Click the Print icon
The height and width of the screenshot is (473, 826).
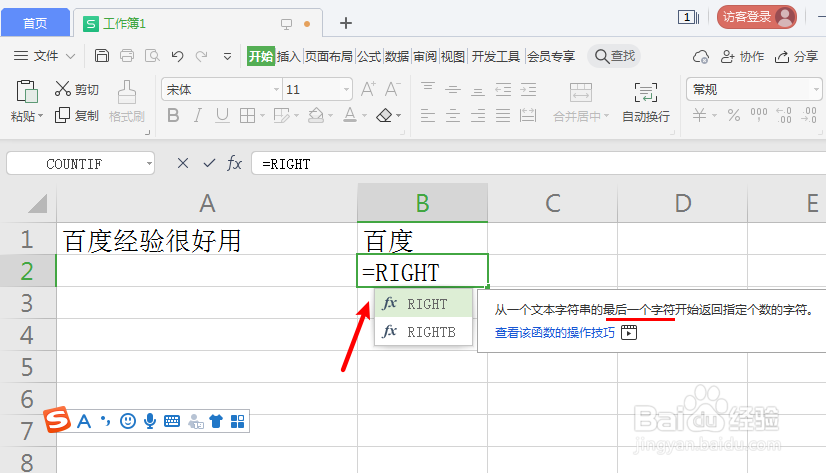click(127, 55)
